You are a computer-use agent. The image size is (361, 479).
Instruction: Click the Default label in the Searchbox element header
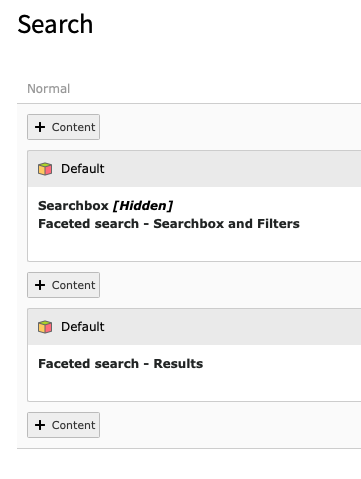tap(83, 169)
